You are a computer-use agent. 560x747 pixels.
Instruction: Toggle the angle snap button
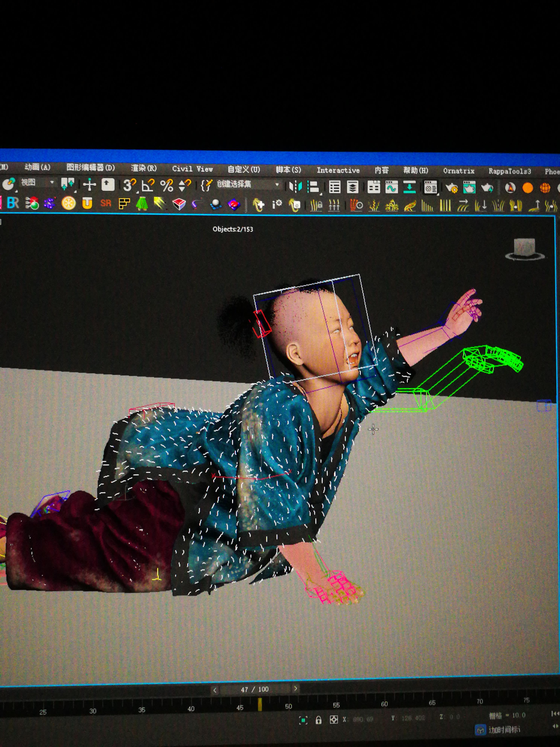pyautogui.click(x=148, y=185)
